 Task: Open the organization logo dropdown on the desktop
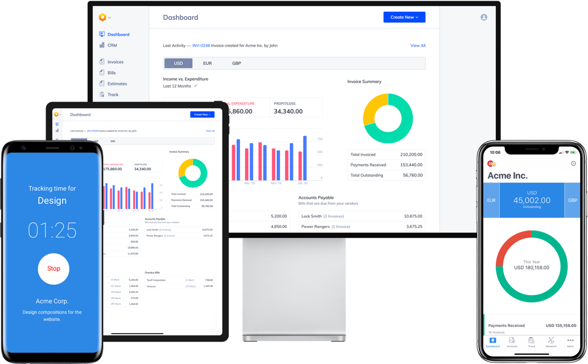pos(105,17)
